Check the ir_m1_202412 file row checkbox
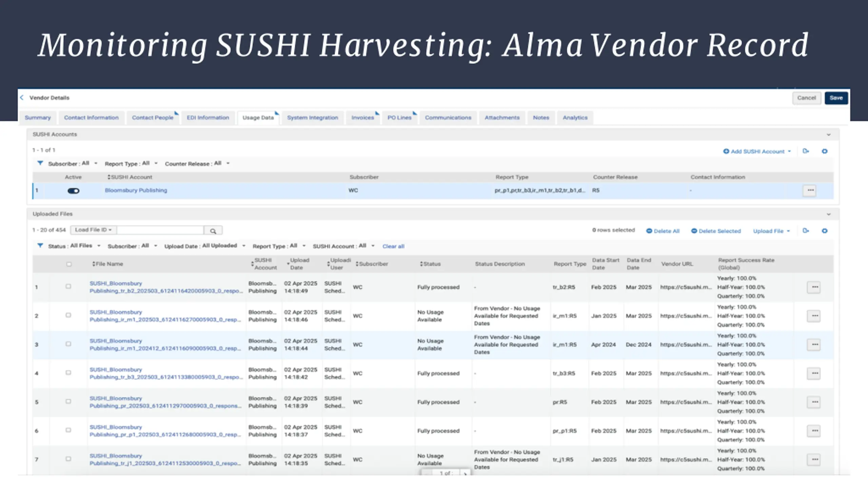The height and width of the screenshot is (488, 868). click(x=68, y=344)
